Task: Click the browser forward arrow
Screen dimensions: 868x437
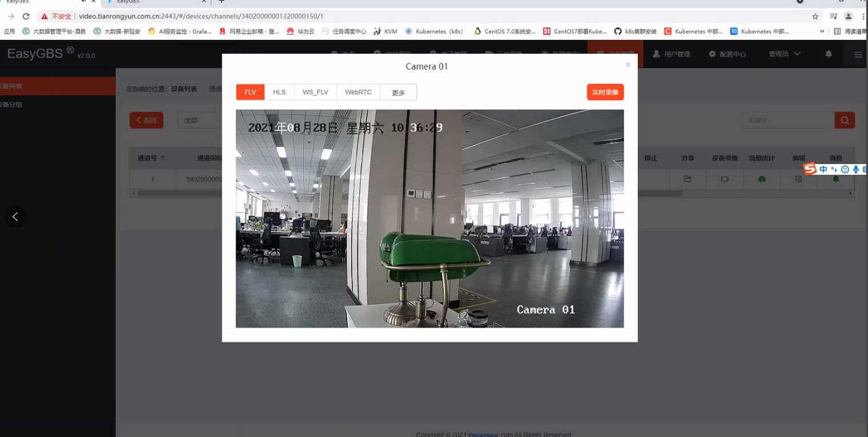Action: point(11,17)
